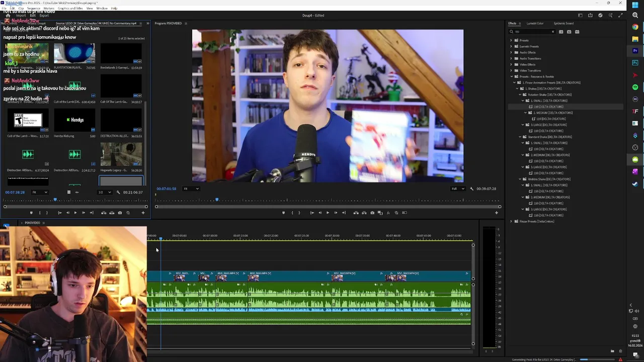This screenshot has width=644, height=362.
Task: Toggle FX global mute in Program monitor
Action: click(x=388, y=213)
